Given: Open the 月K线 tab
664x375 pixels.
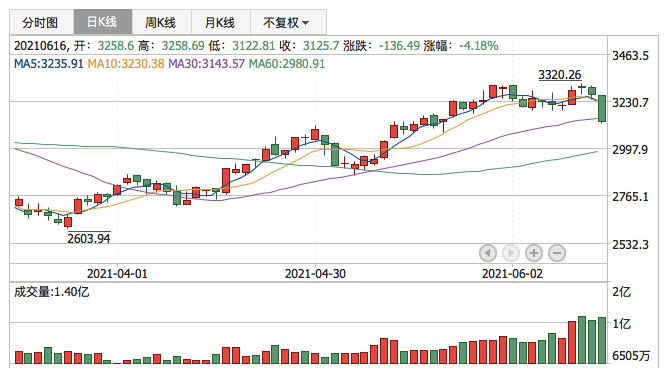Looking at the screenshot, I should [221, 22].
